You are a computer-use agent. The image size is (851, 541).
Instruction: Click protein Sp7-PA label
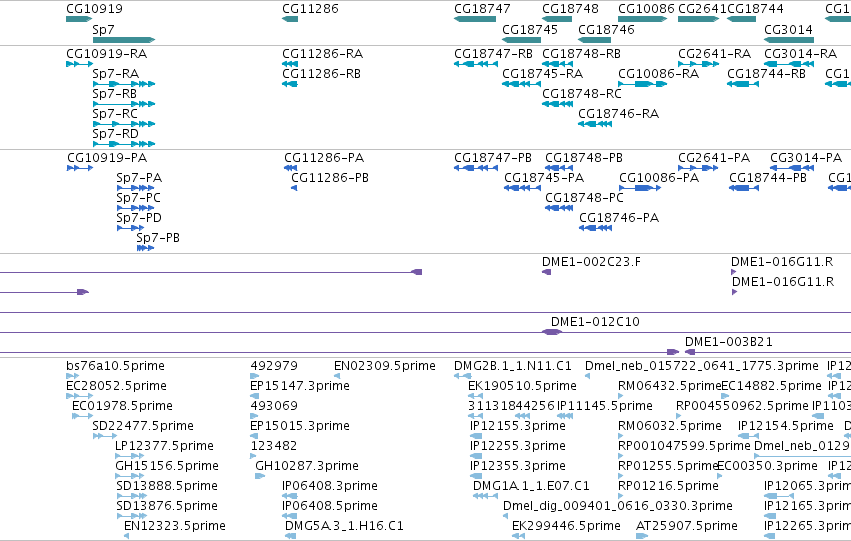[139, 178]
